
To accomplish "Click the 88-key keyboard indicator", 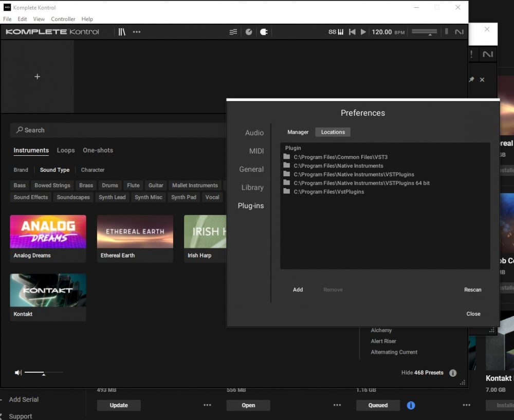I will [336, 32].
